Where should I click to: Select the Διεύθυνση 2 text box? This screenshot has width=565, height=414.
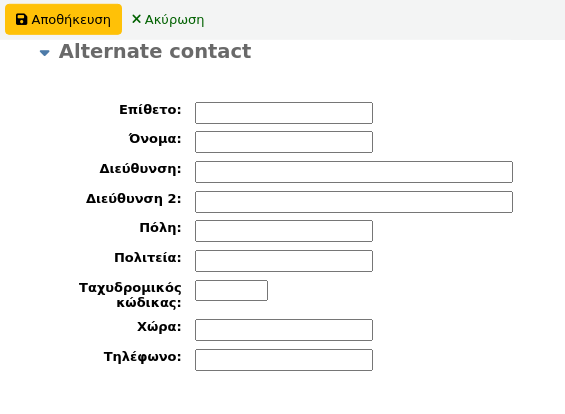354,202
